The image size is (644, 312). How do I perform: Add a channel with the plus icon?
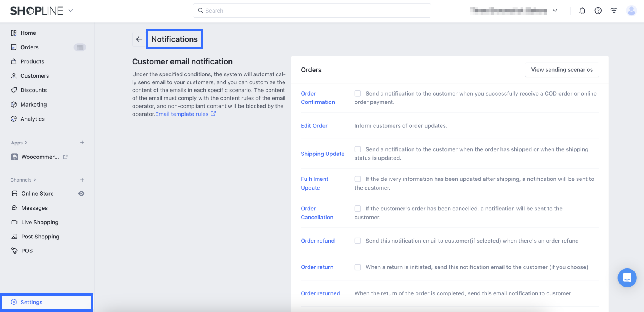point(82,180)
